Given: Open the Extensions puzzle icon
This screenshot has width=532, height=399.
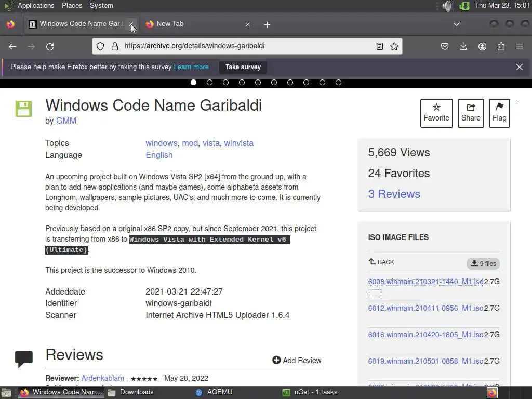Looking at the screenshot, I should coord(501,46).
